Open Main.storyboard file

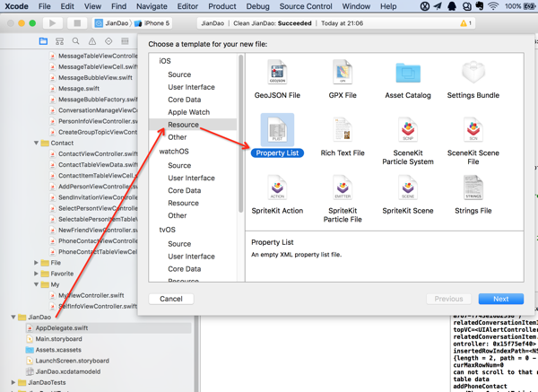click(58, 339)
